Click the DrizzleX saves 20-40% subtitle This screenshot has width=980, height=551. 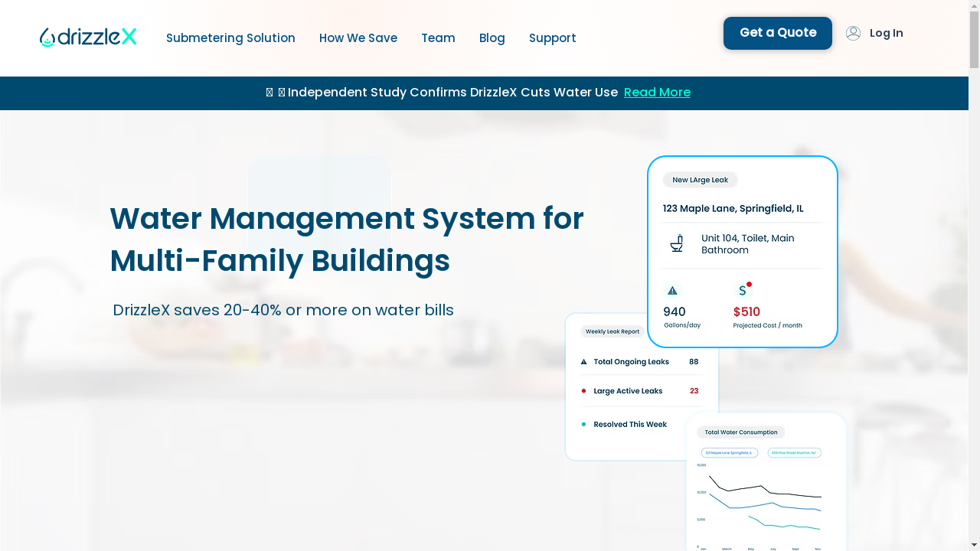283,310
